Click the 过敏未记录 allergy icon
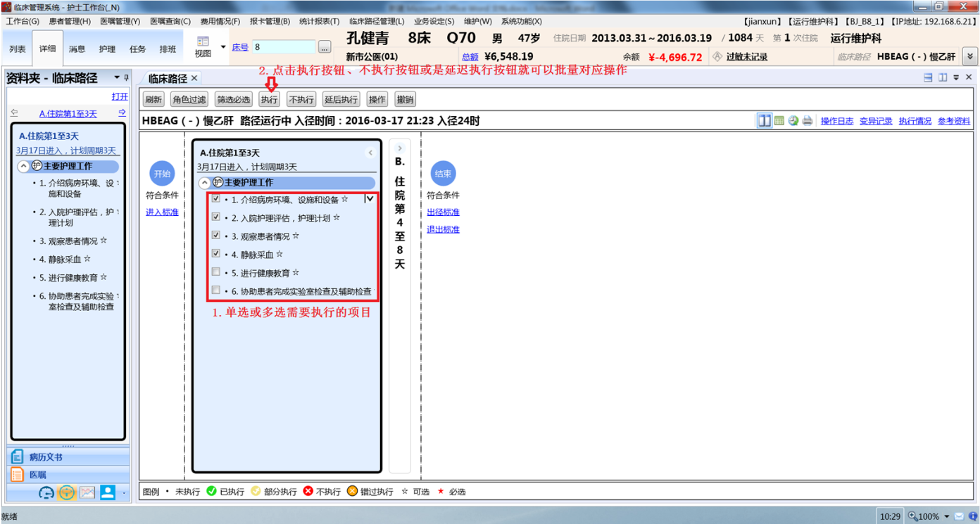This screenshot has height=524, width=980. tap(717, 56)
